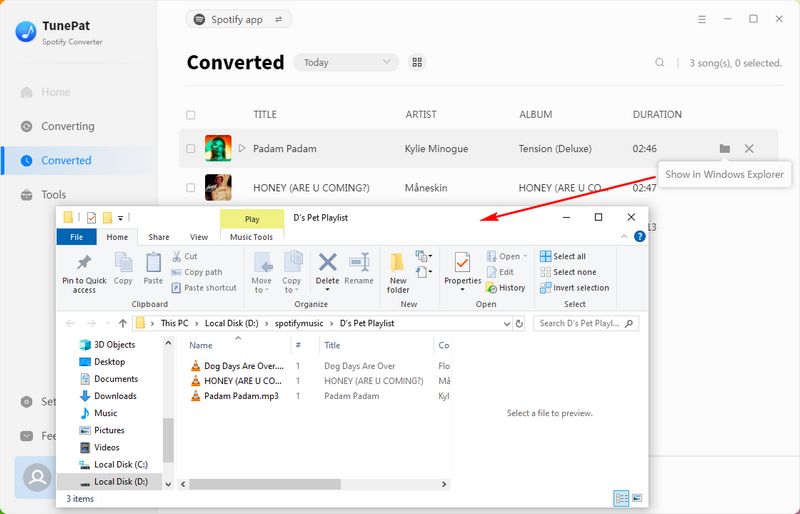Screen dimensions: 800x514
Task: Check the HONEY (ARE U COMING?) checkbox
Action: point(191,187)
